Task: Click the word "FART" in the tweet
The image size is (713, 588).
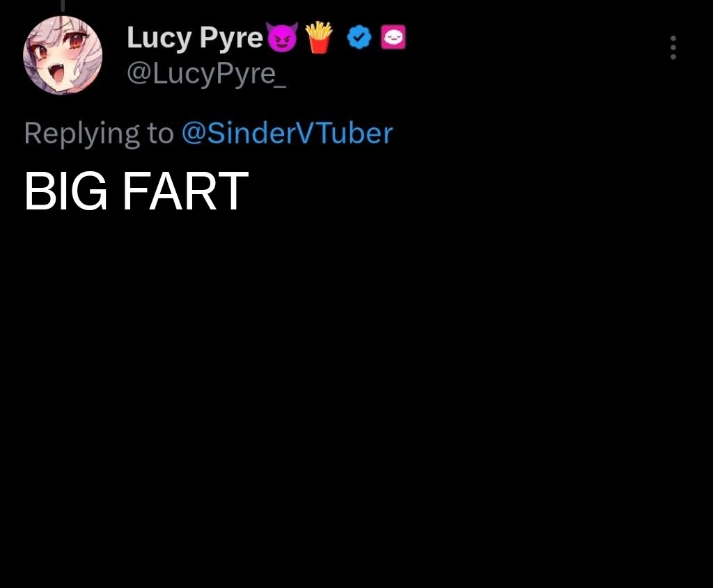Action: coord(185,191)
